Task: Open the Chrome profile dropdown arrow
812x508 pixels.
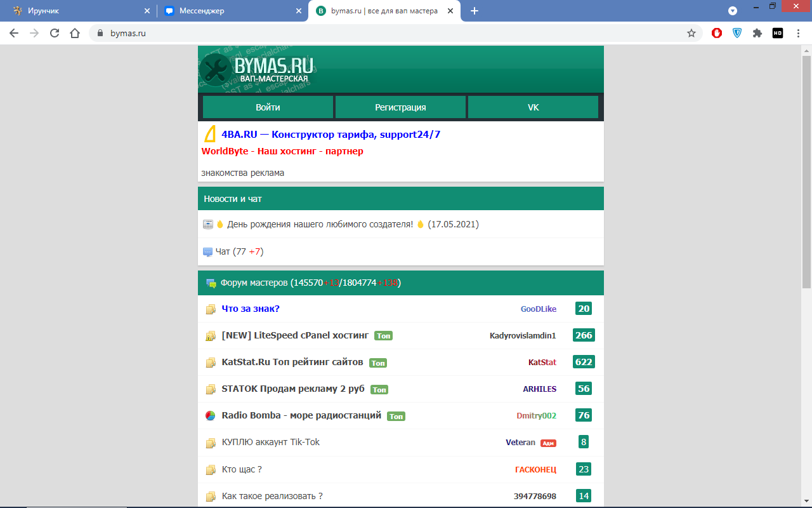Action: point(733,11)
